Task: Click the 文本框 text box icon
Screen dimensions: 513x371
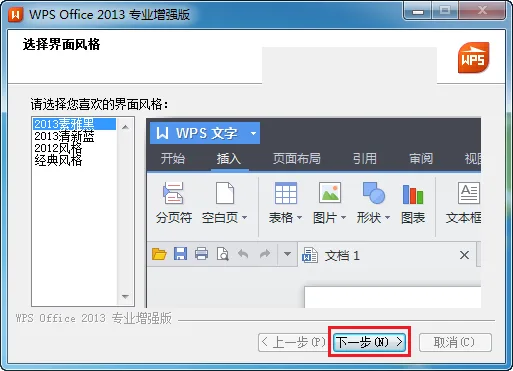Action: point(469,193)
